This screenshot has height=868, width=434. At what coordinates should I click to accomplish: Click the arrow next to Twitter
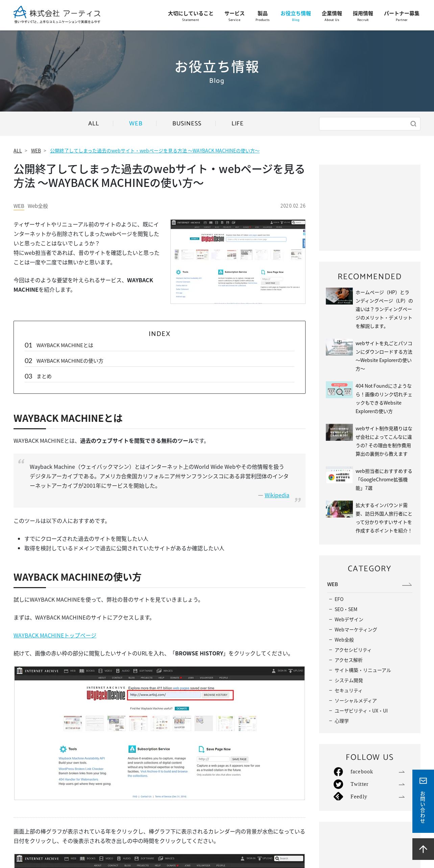tap(402, 784)
